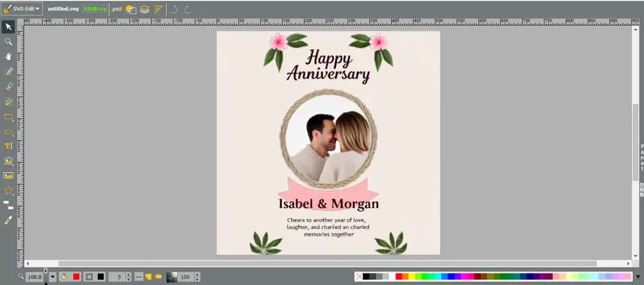The height and width of the screenshot is (285, 644).
Task: Choose the no-color X swatch in palette
Action: 359,277
